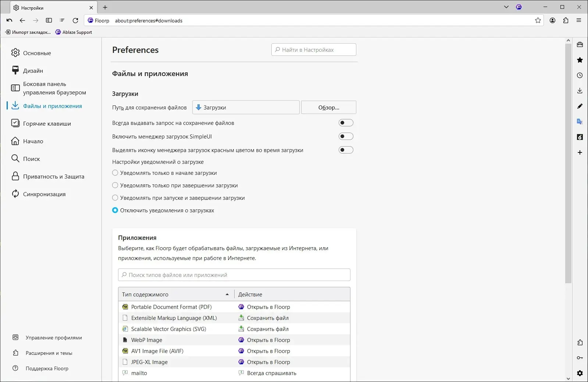Screen dimensions: 588x382
Task: Sort by Тип содержимого column header arrow
Action: 227,295
